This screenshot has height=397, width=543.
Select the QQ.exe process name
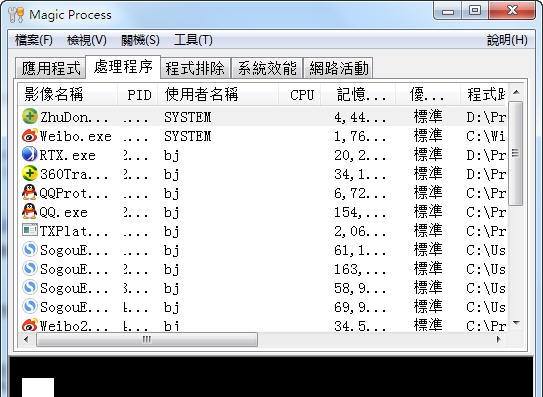pos(63,212)
